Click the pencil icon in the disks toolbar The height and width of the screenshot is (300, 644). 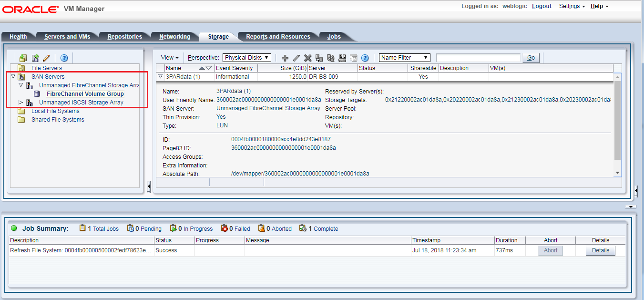[x=296, y=58]
